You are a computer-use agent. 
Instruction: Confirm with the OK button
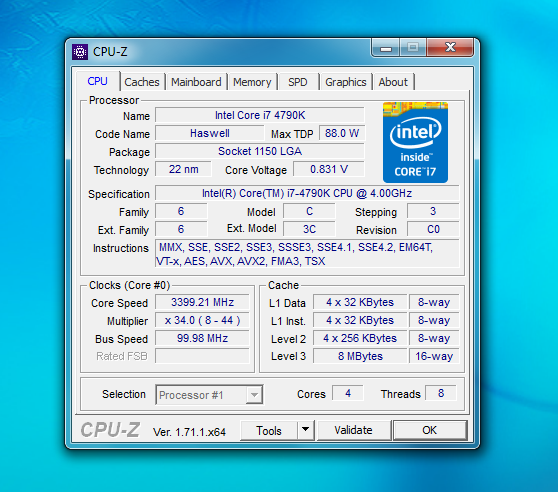click(x=430, y=430)
